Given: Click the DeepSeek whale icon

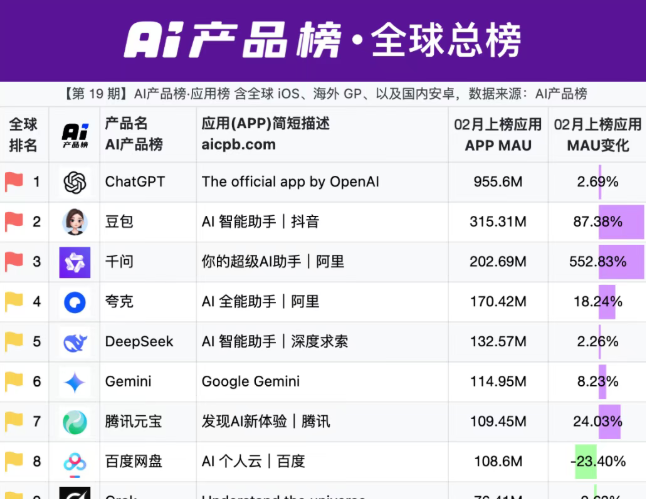Looking at the screenshot, I should [75, 342].
